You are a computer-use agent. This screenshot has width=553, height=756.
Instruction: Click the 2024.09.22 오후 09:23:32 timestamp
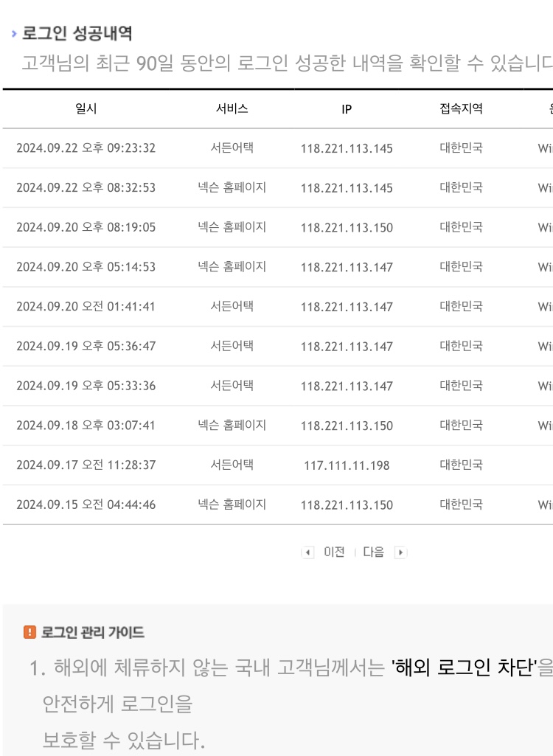(86, 148)
